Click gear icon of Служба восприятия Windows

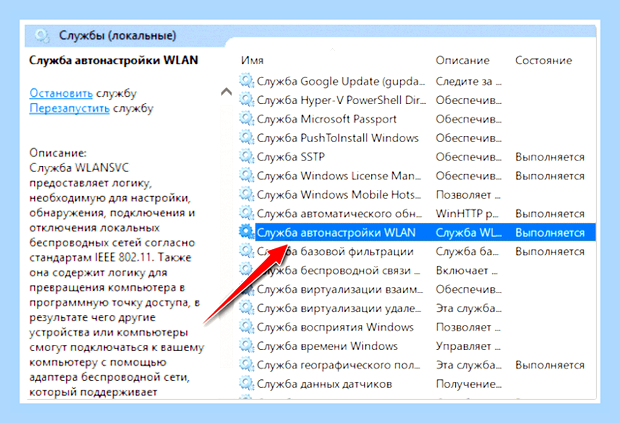pos(246,327)
